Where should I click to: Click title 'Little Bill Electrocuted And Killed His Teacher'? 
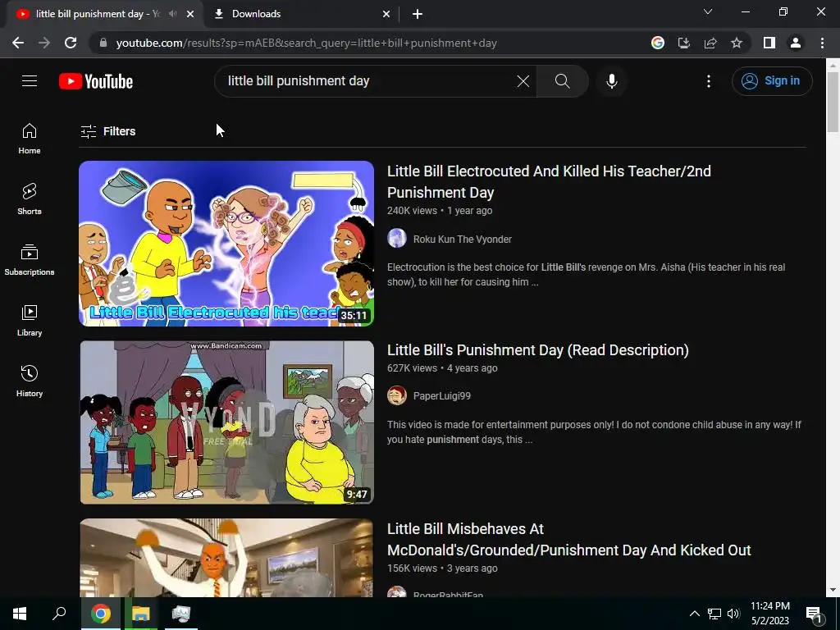[549, 181]
